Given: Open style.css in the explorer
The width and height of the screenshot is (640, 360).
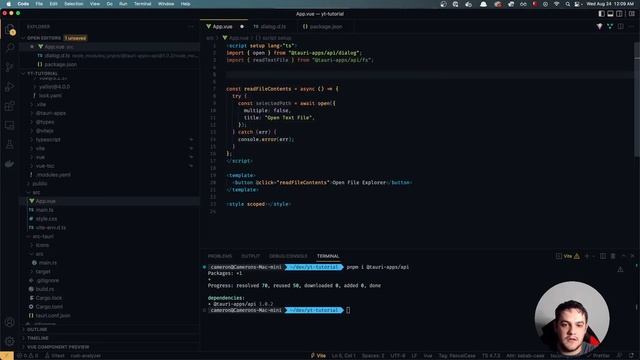Looking at the screenshot, I should click(47, 219).
